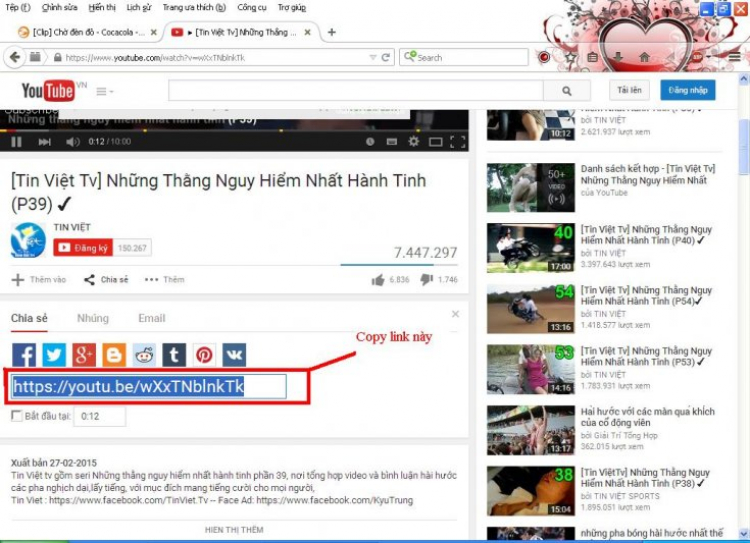This screenshot has width=750, height=543.
Task: Open the Lịch sử menu
Action: [139, 7]
